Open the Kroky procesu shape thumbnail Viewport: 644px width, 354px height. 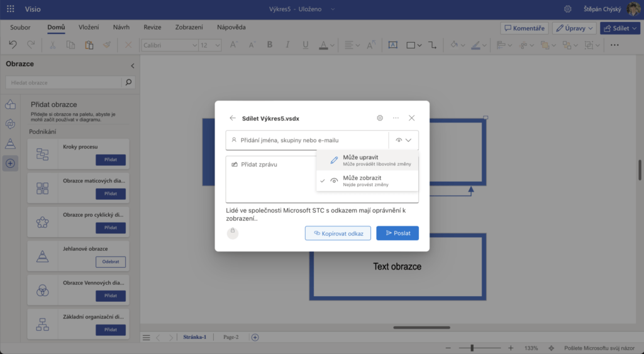[x=43, y=154]
